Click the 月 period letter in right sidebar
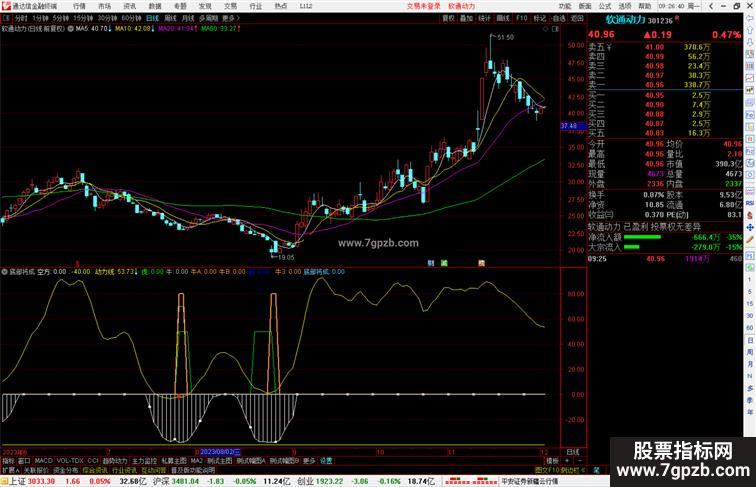The width and height of the screenshot is (756, 487). 750,364
